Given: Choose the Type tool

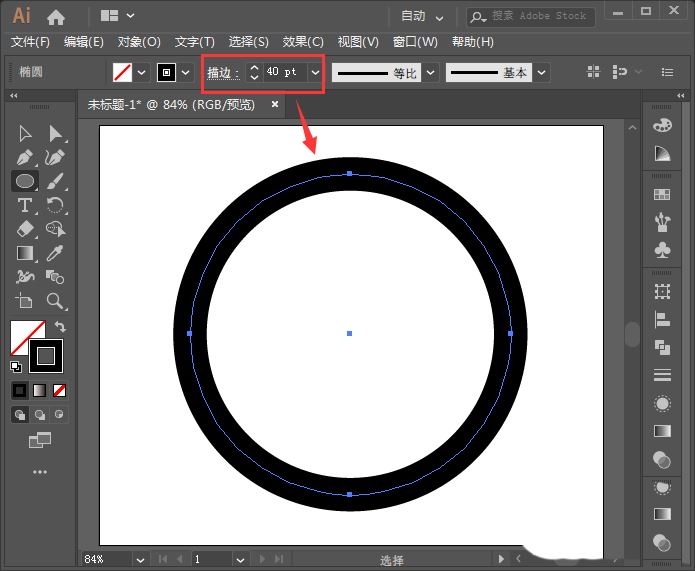Looking at the screenshot, I should click(x=25, y=205).
